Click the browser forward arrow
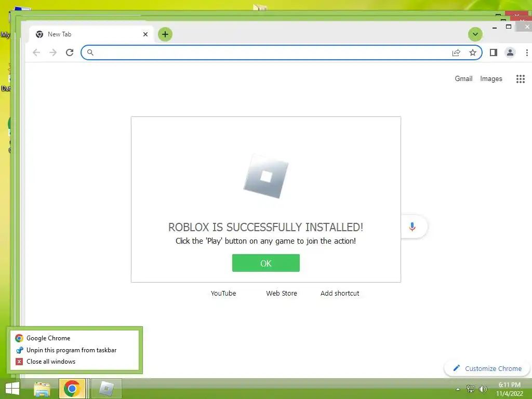The image size is (532, 399). point(53,52)
